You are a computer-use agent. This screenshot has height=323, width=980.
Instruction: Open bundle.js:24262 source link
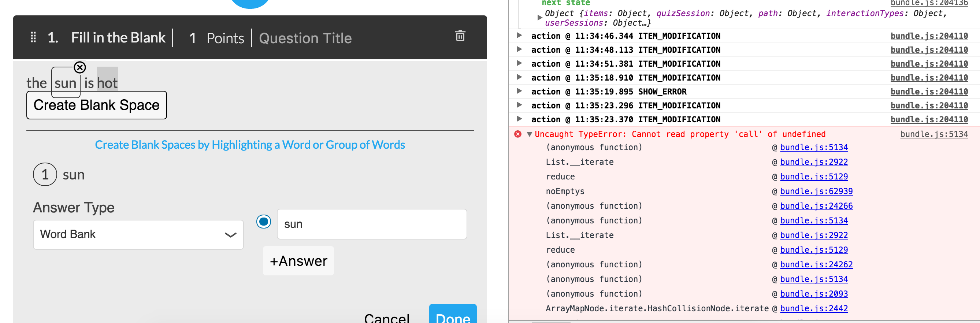816,264
